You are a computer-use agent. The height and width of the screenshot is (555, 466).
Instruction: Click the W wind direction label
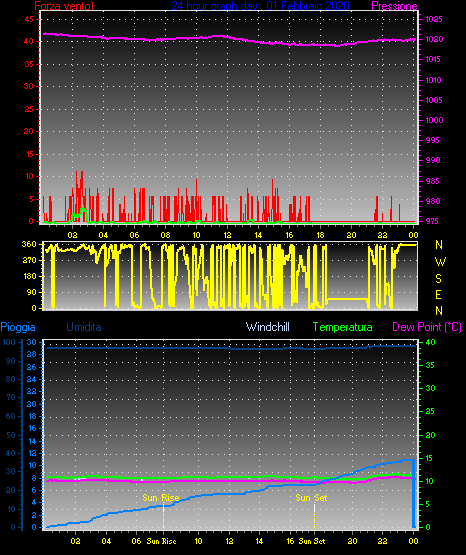click(440, 262)
